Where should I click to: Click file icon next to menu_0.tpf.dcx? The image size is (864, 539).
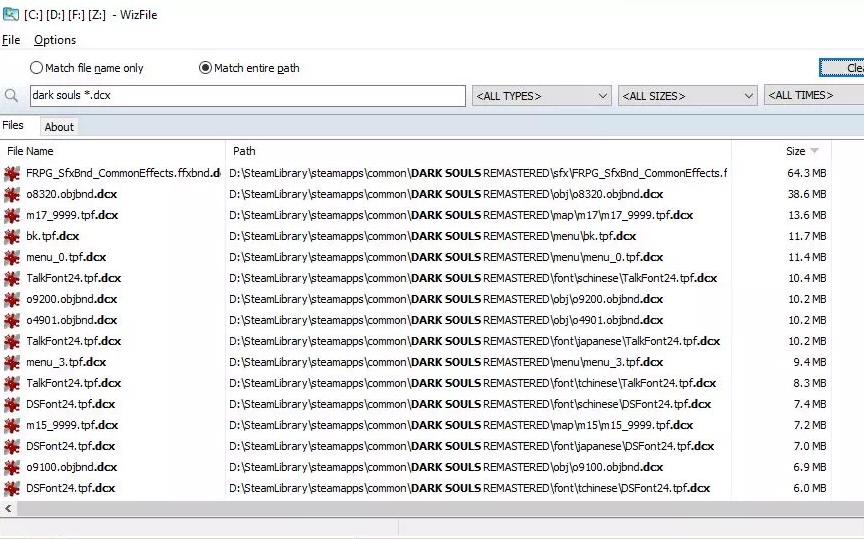tap(12, 257)
